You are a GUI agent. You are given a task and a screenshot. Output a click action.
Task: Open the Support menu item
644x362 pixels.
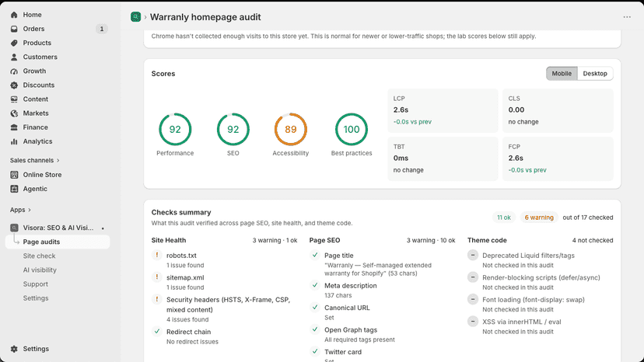click(35, 284)
